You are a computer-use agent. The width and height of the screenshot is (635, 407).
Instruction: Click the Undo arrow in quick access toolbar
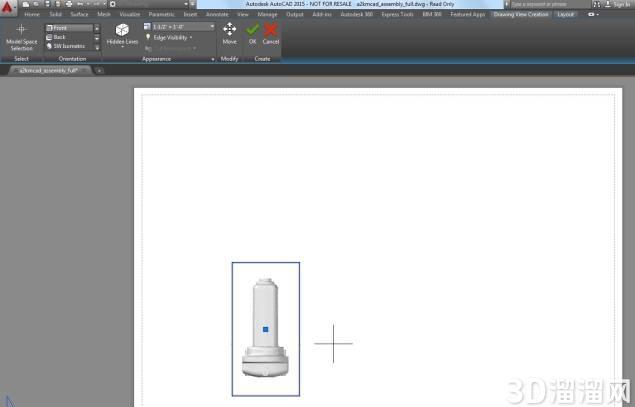coord(80,4)
